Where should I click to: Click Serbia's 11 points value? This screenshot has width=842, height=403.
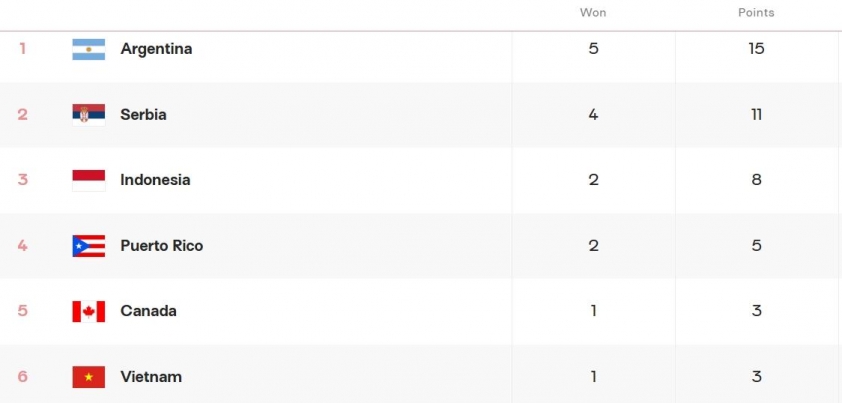click(x=756, y=114)
